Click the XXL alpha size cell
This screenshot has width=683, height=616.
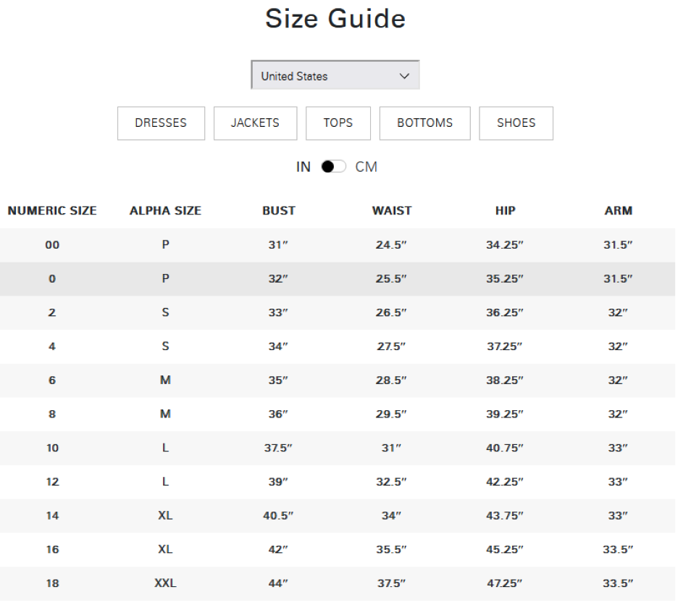click(x=165, y=583)
